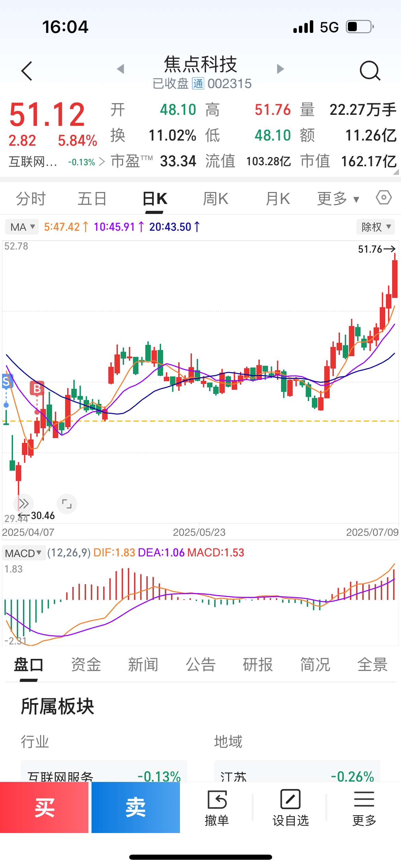Tap the red B buy marker

37,388
